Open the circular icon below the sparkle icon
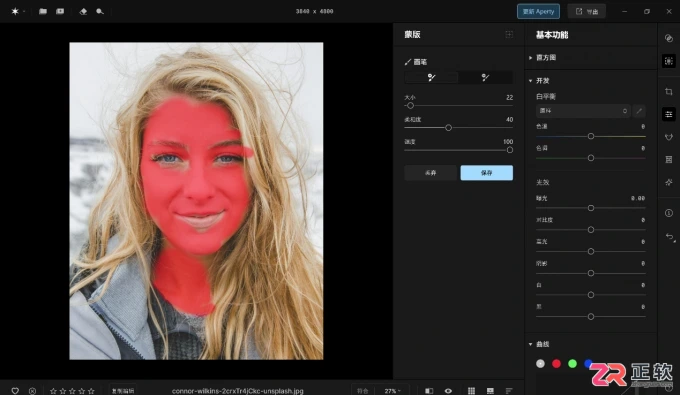This screenshot has width=680, height=395. pyautogui.click(x=669, y=213)
